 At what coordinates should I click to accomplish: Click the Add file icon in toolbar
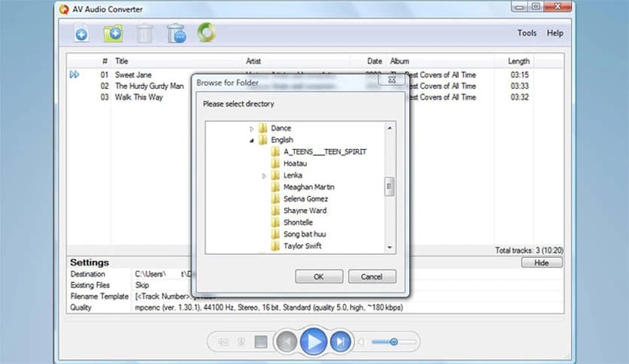81,33
